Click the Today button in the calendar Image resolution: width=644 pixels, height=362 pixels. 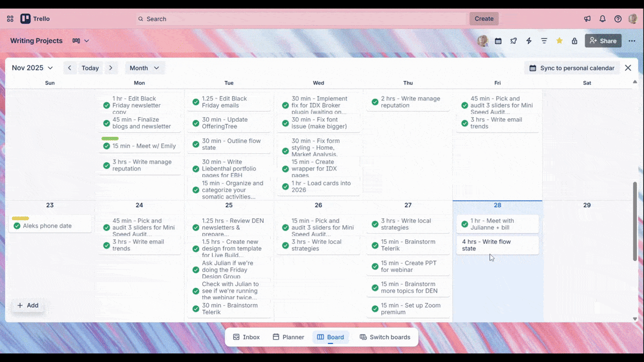click(90, 68)
